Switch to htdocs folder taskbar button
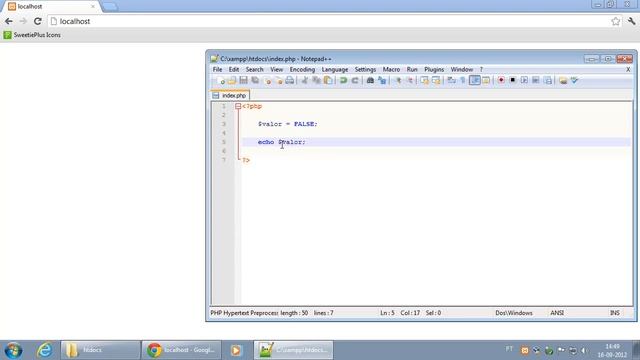The height and width of the screenshot is (360, 640). point(100,350)
